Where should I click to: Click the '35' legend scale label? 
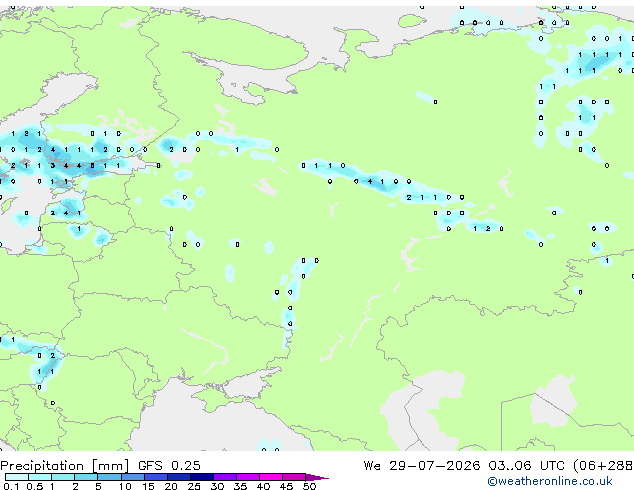coord(240,486)
